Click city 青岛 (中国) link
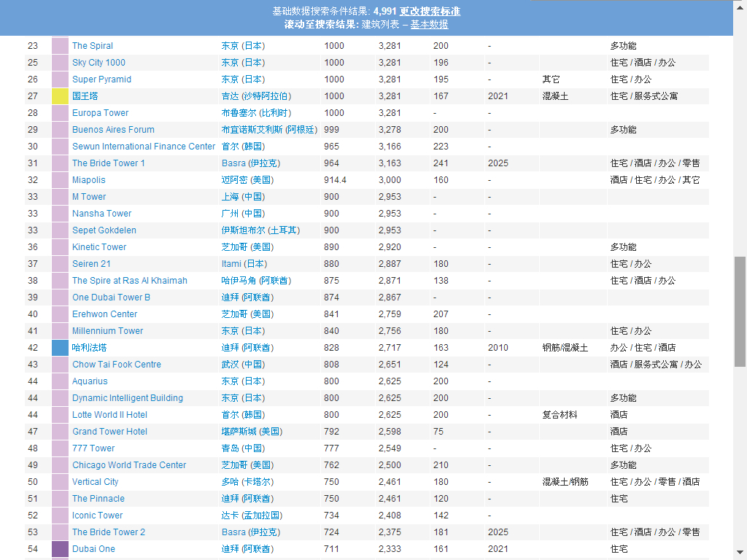This screenshot has height=560, width=747. (243, 448)
